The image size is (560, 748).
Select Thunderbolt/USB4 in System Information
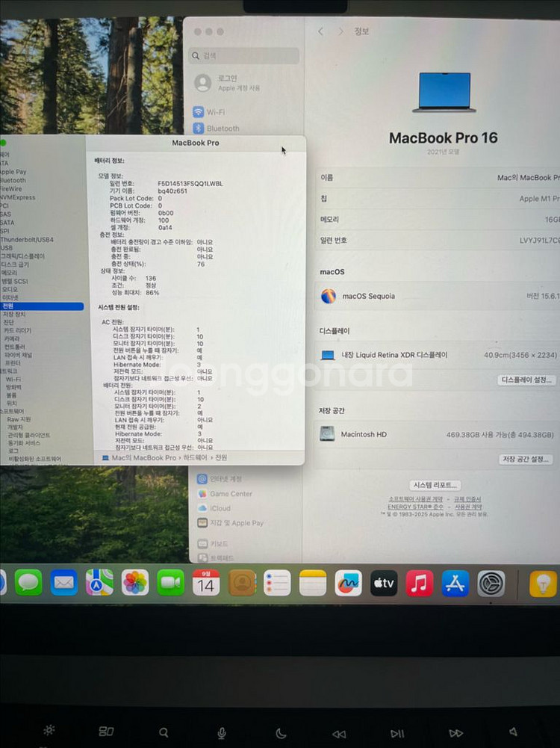pyautogui.click(x=27, y=239)
